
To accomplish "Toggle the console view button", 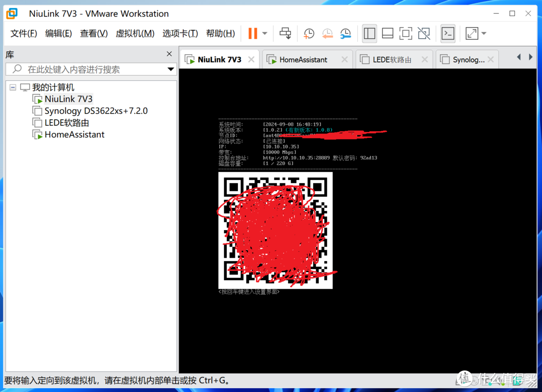I will [448, 34].
